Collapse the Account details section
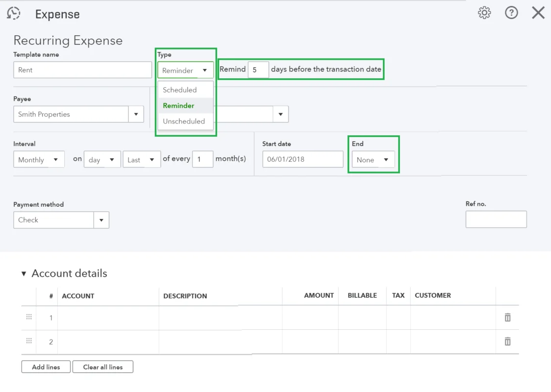 click(x=24, y=273)
